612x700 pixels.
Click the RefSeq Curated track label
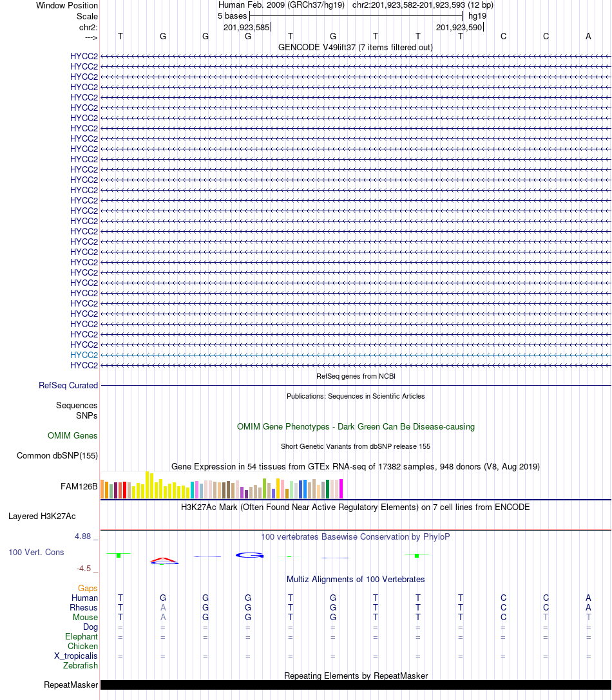pos(68,385)
